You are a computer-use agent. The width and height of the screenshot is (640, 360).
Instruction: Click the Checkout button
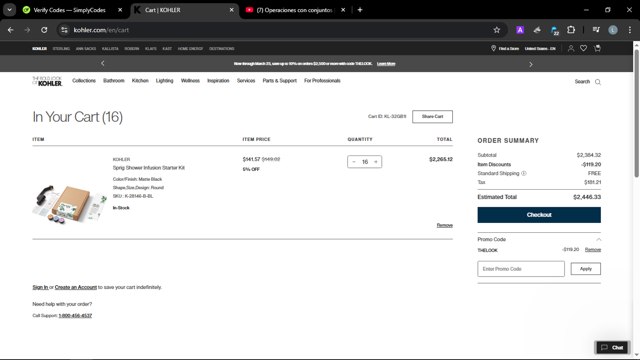pos(539,215)
